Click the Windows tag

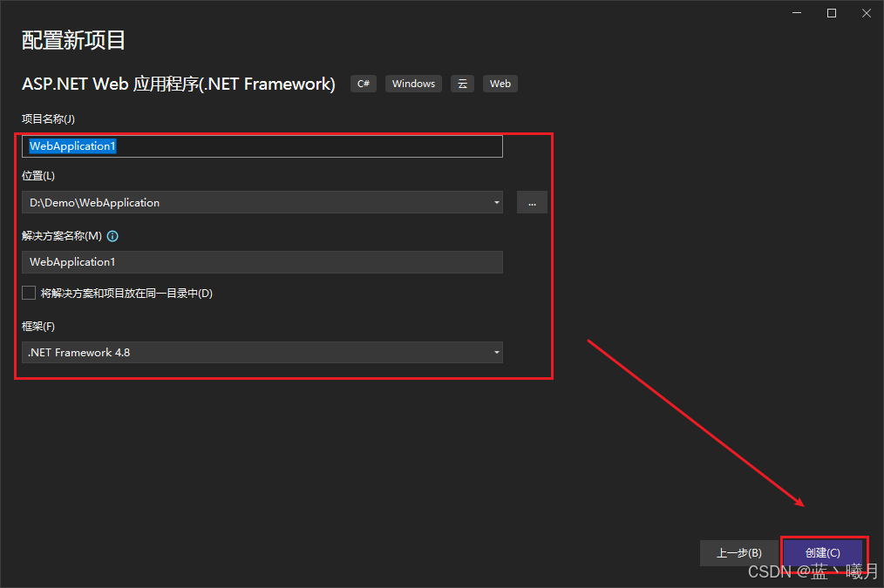[414, 84]
